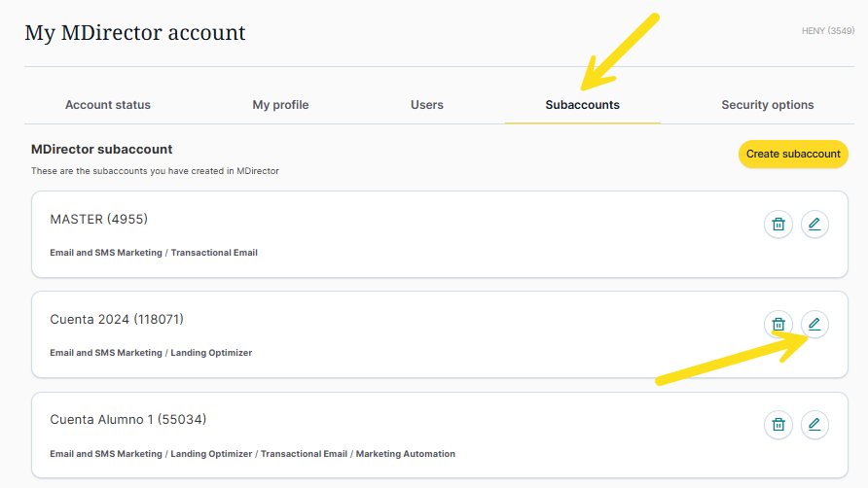Switch to the Account status tab
Image resolution: width=868 pixels, height=488 pixels.
pos(108,105)
